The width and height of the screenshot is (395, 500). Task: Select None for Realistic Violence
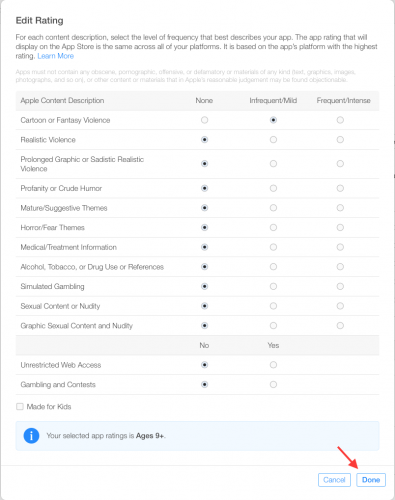coord(204,140)
